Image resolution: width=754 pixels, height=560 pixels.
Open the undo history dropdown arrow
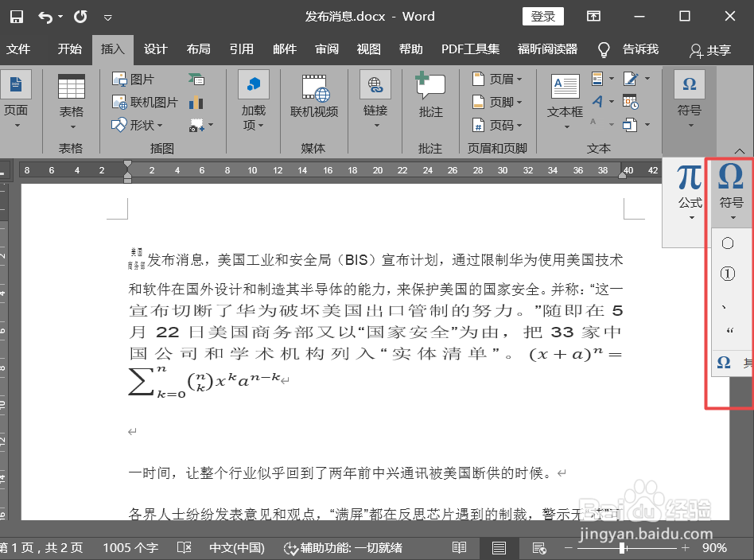[x=60, y=17]
